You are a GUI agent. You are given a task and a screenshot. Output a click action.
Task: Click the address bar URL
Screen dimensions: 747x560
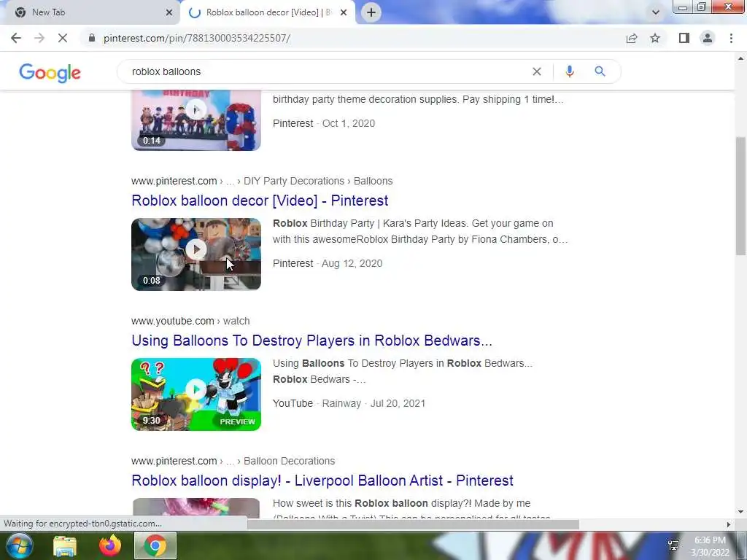197,38
